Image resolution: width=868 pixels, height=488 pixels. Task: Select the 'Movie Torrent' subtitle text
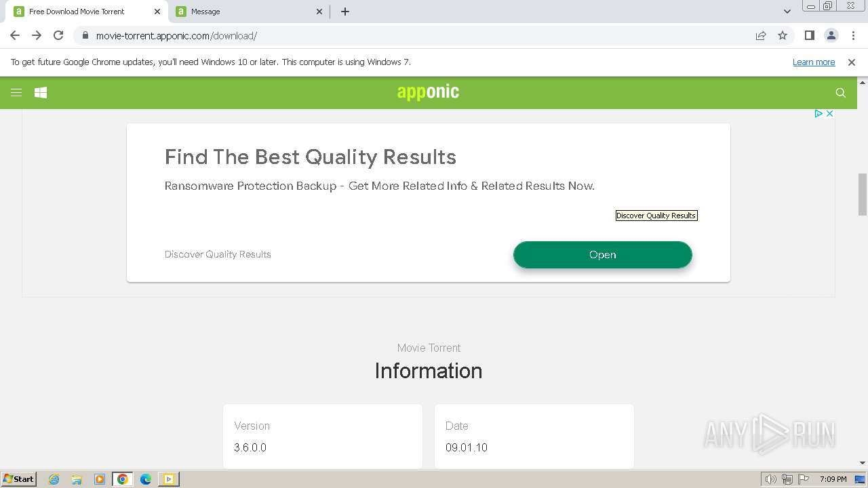(x=429, y=348)
